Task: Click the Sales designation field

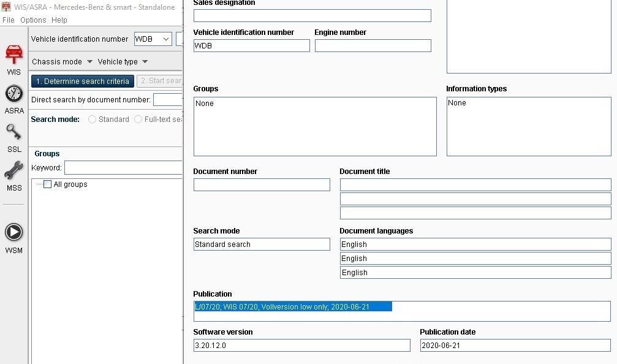Action: click(x=312, y=16)
